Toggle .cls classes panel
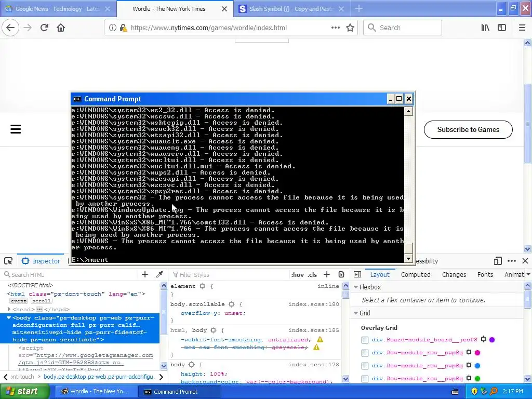This screenshot has height=399, width=532. point(312,275)
